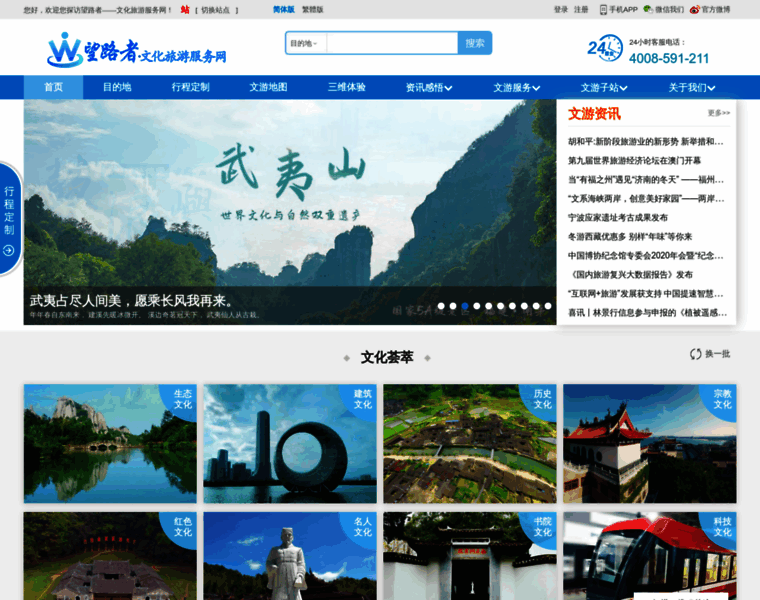This screenshot has width=760, height=600.
Task: Click the 行程定制 floating side tab
Action: click(9, 218)
